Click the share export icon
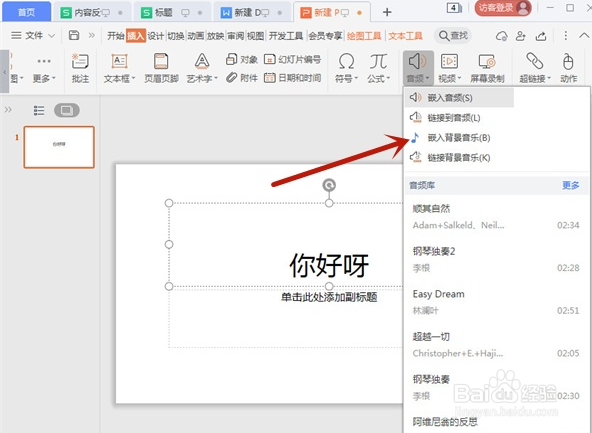The width and height of the screenshot is (592, 433). click(541, 36)
